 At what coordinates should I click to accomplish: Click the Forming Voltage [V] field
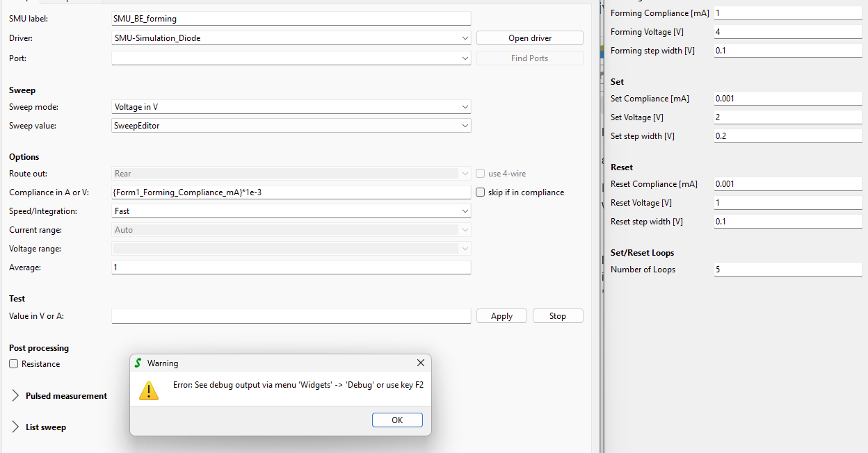click(787, 32)
